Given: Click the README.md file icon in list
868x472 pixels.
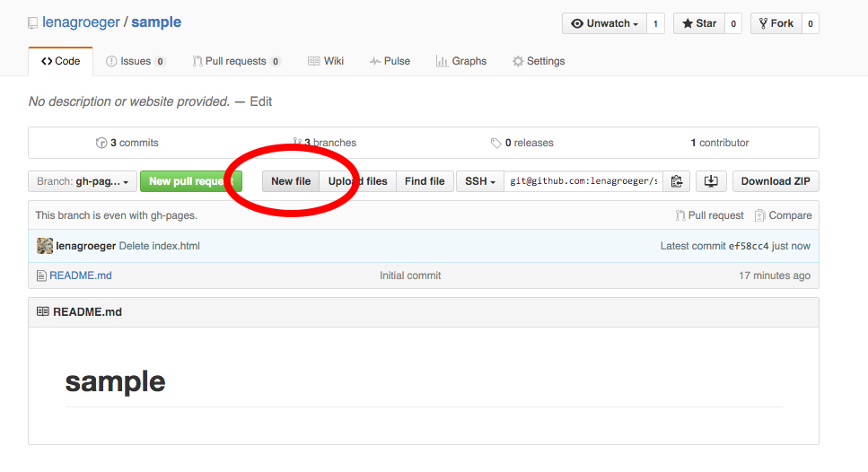Looking at the screenshot, I should tap(41, 275).
